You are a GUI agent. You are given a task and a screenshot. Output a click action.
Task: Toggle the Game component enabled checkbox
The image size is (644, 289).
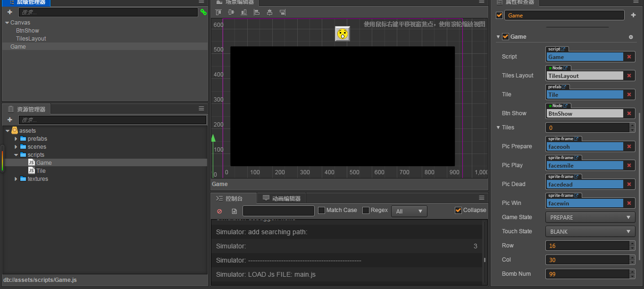505,37
